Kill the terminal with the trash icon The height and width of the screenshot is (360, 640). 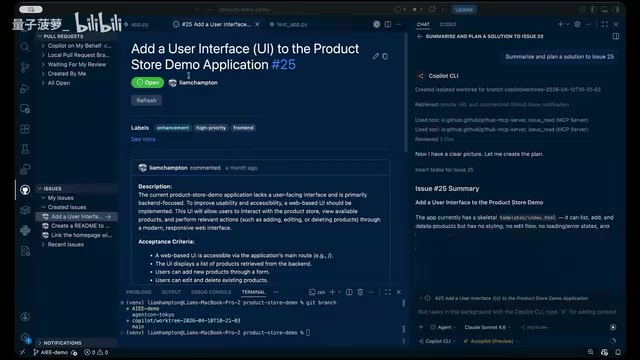tap(360, 292)
